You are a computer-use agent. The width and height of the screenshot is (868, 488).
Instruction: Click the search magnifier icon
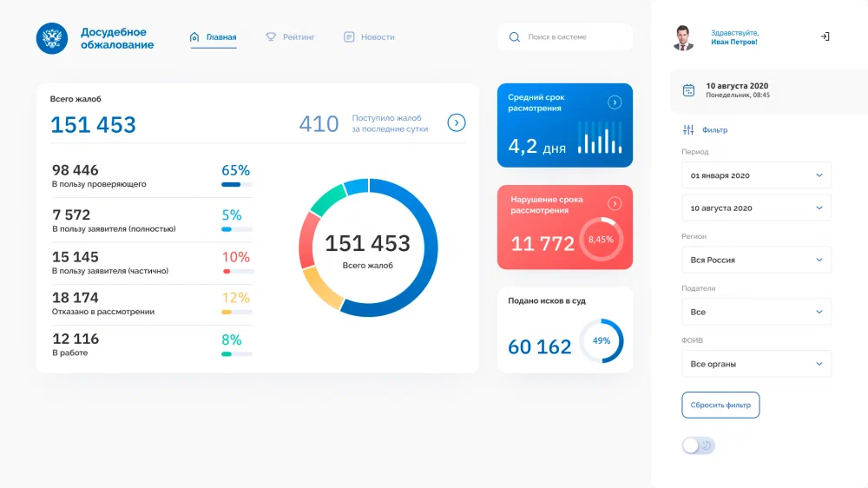click(x=514, y=37)
